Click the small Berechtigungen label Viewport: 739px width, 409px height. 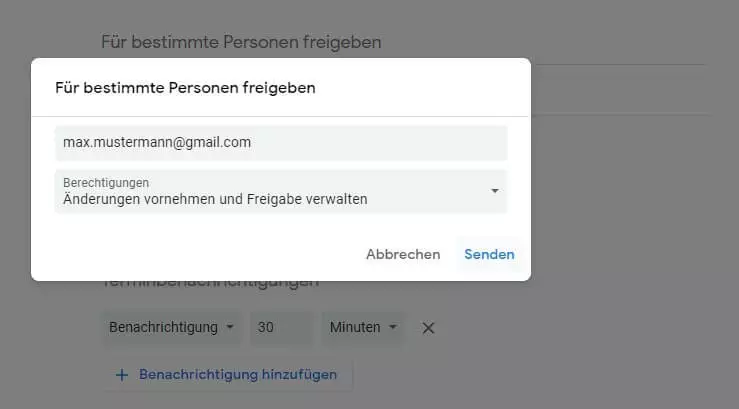[106, 183]
